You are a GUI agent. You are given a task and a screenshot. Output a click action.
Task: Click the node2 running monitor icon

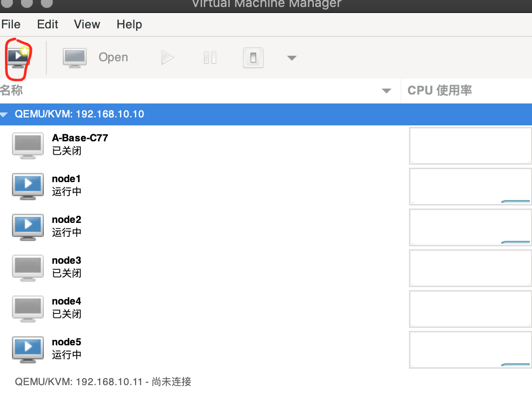[28, 227]
